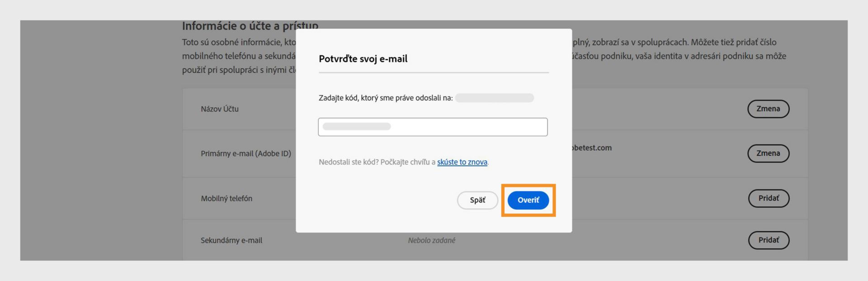Select the Názov Účtu row label
This screenshot has height=281, width=868.
click(220, 109)
